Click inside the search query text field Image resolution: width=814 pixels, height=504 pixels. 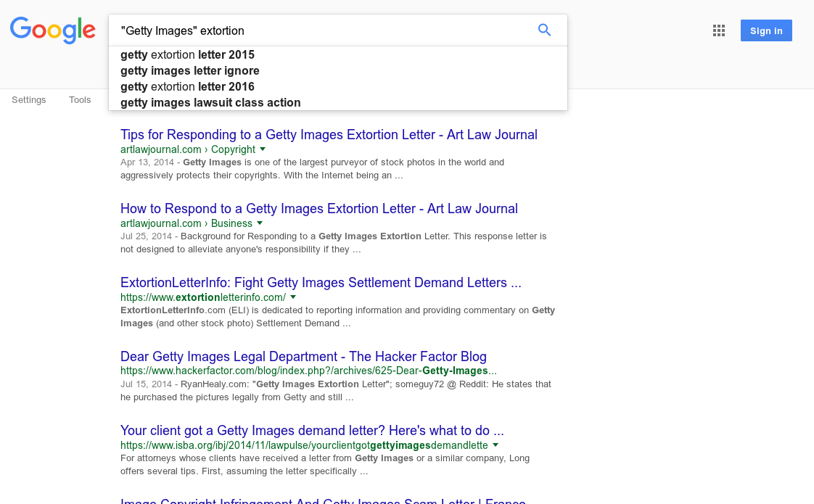coord(319,30)
